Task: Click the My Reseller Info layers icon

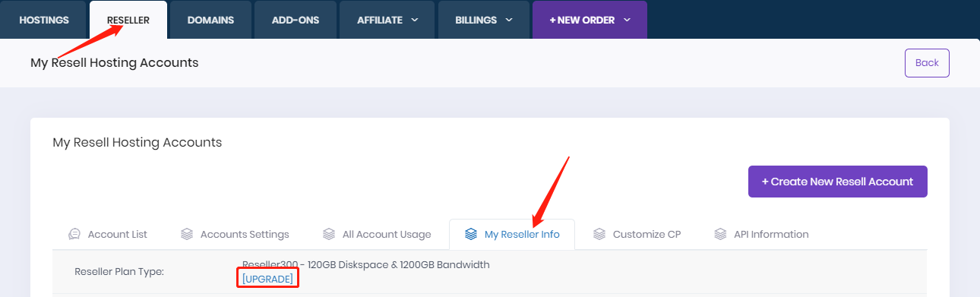Action: [x=471, y=234]
